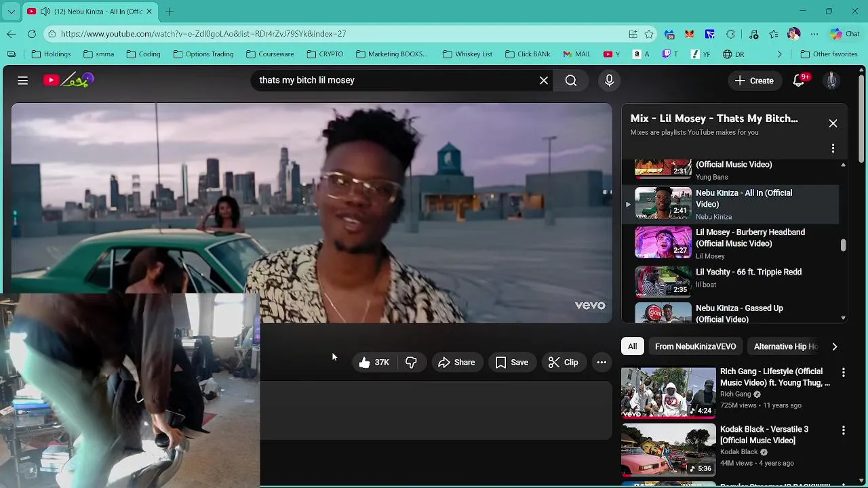
Task: Click the Create button
Action: coord(754,80)
